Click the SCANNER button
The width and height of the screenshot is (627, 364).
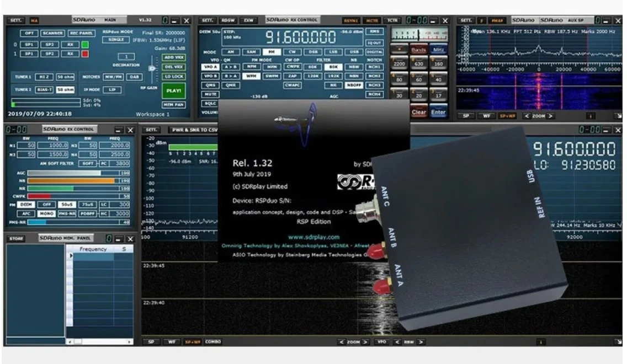[x=52, y=33]
